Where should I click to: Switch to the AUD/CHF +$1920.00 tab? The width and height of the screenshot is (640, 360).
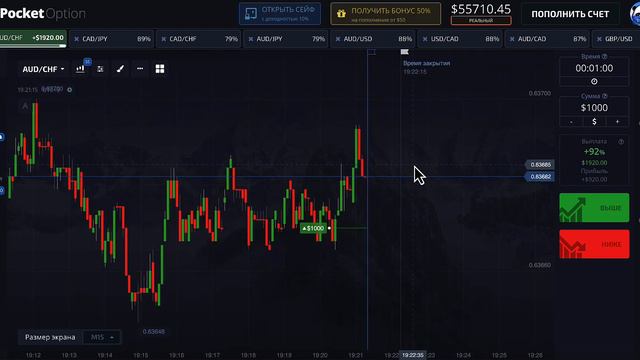pos(33,38)
